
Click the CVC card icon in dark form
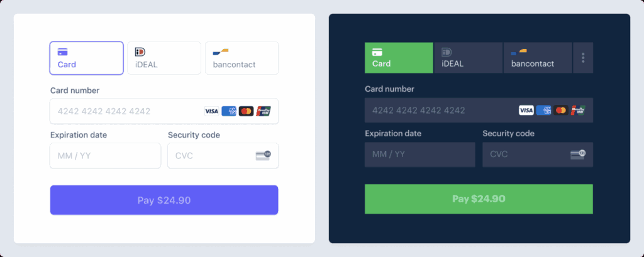[577, 154]
